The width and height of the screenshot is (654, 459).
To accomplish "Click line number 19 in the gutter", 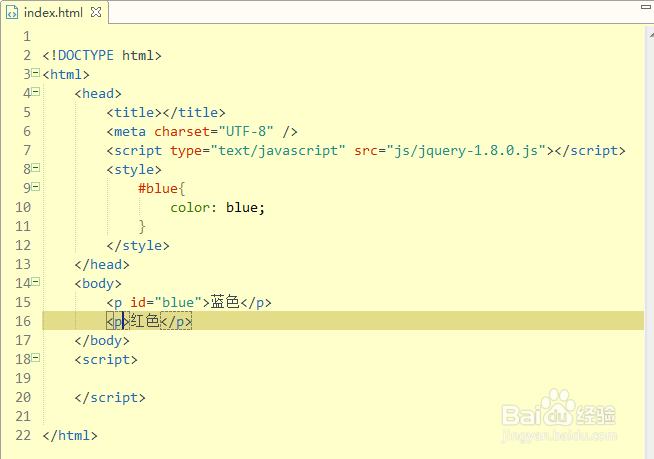I will (23, 378).
